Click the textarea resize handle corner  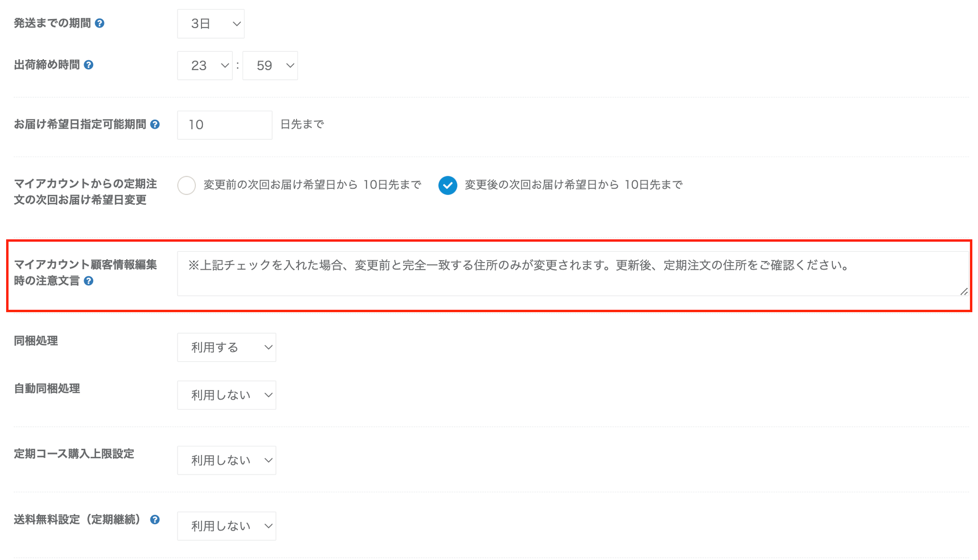pyautogui.click(x=964, y=291)
